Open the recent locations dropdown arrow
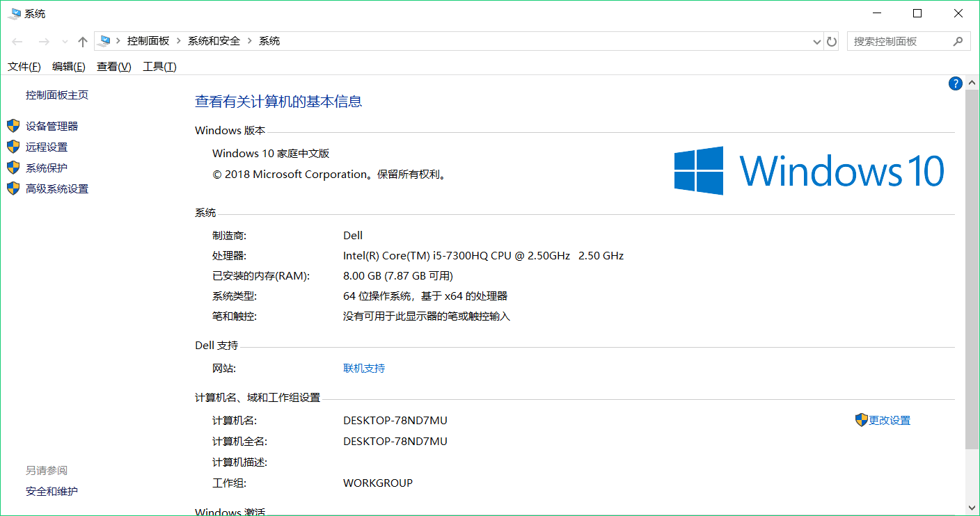This screenshot has width=980, height=516. [x=65, y=42]
